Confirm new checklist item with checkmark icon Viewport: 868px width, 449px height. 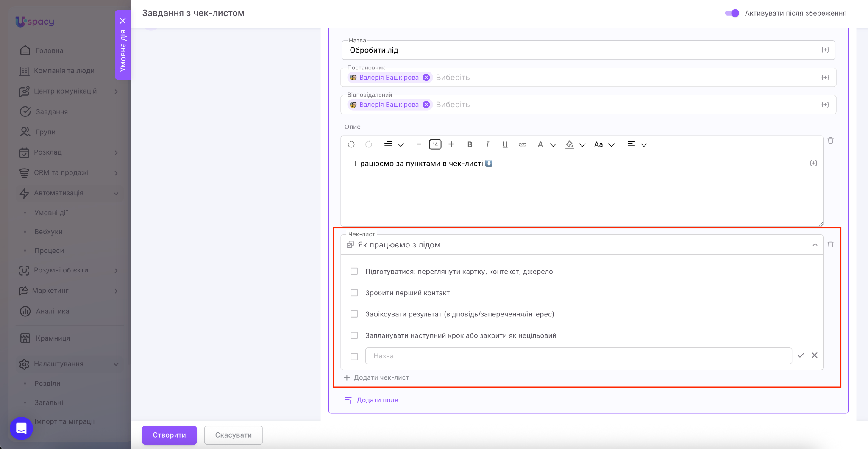[801, 355]
